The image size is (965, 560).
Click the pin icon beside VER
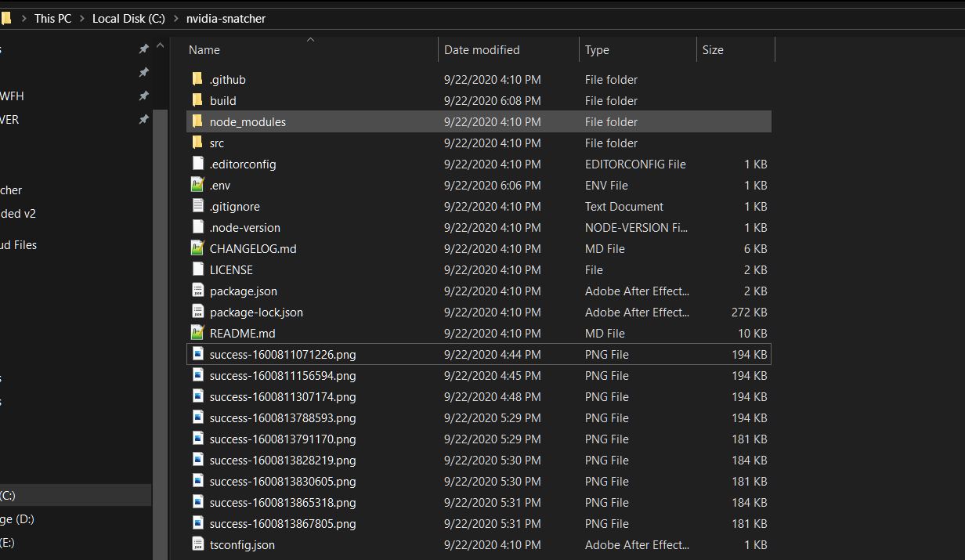tap(143, 119)
